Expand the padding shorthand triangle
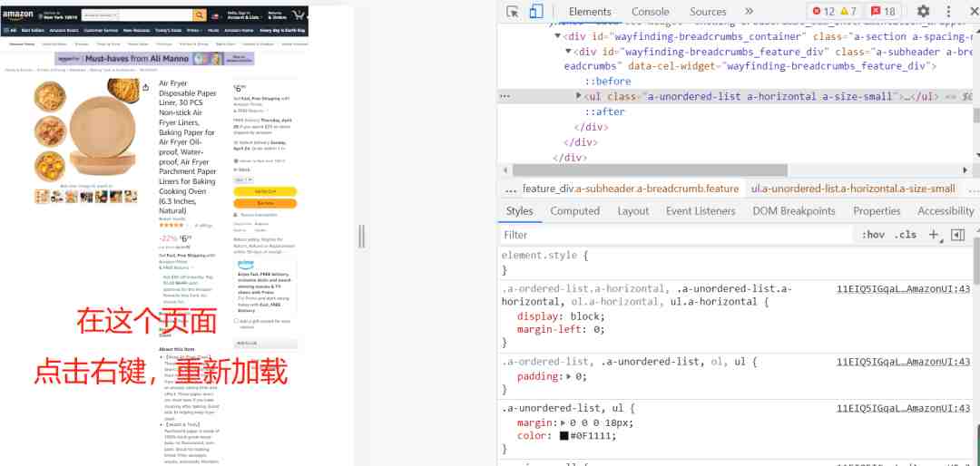Screen dimensions: 980x466 tap(569, 376)
